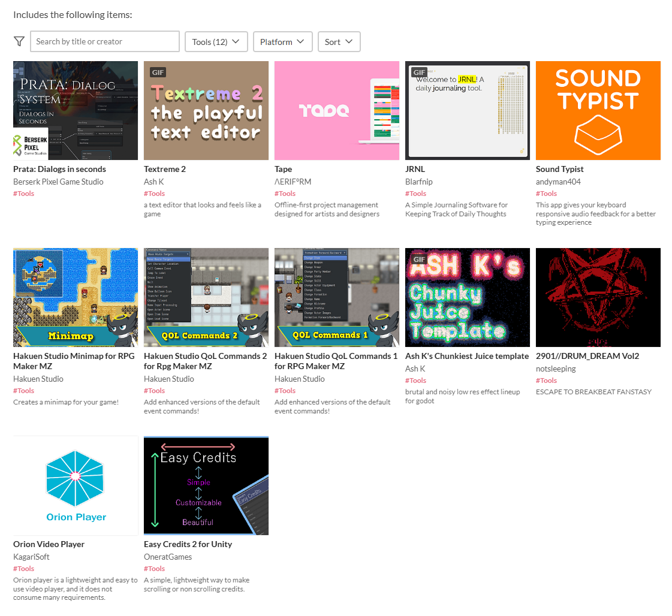Open the Textreme 2 thumbnail
This screenshot has height=616, width=672.
(x=206, y=110)
